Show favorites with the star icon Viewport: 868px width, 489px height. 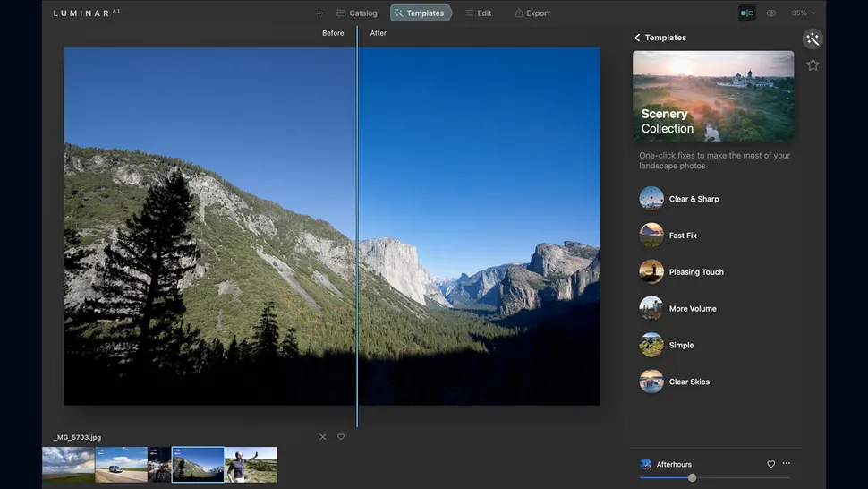coord(813,64)
